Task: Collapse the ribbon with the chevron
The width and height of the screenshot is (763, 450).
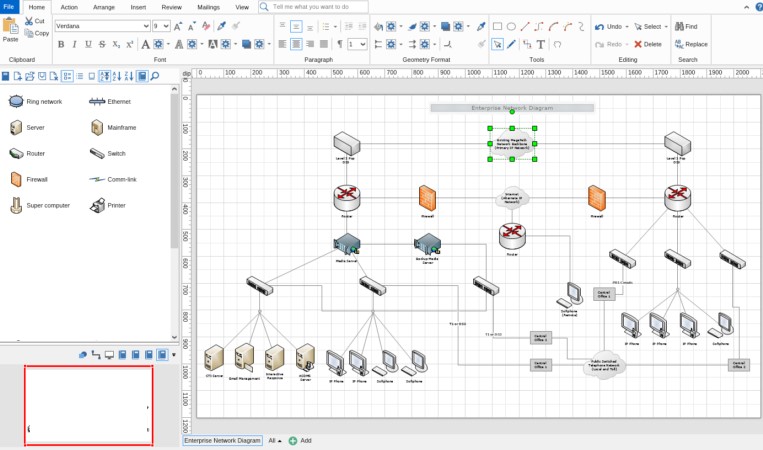Action: [746, 7]
